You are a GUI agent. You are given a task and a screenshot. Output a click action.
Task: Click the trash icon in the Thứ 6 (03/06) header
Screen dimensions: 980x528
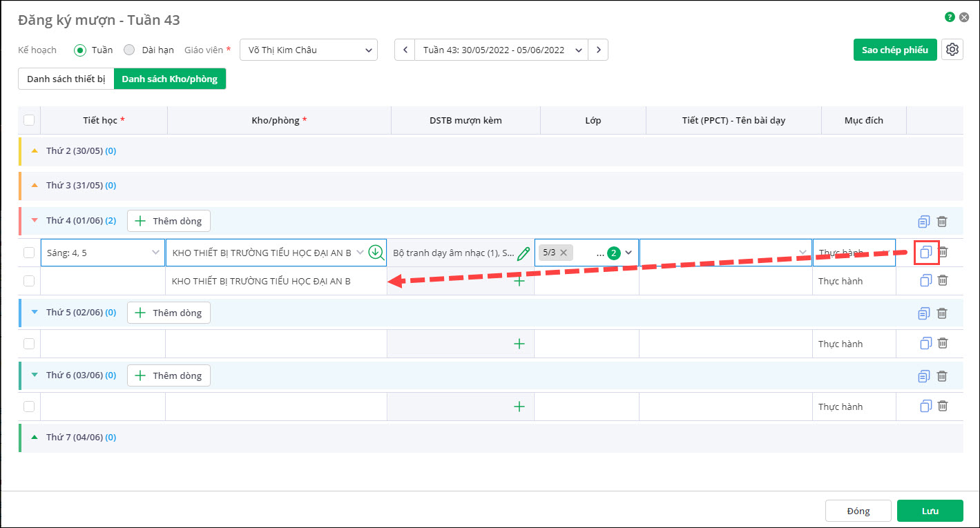942,376
